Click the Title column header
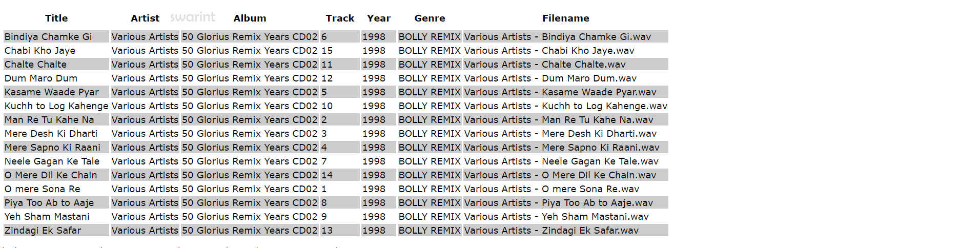 point(56,18)
